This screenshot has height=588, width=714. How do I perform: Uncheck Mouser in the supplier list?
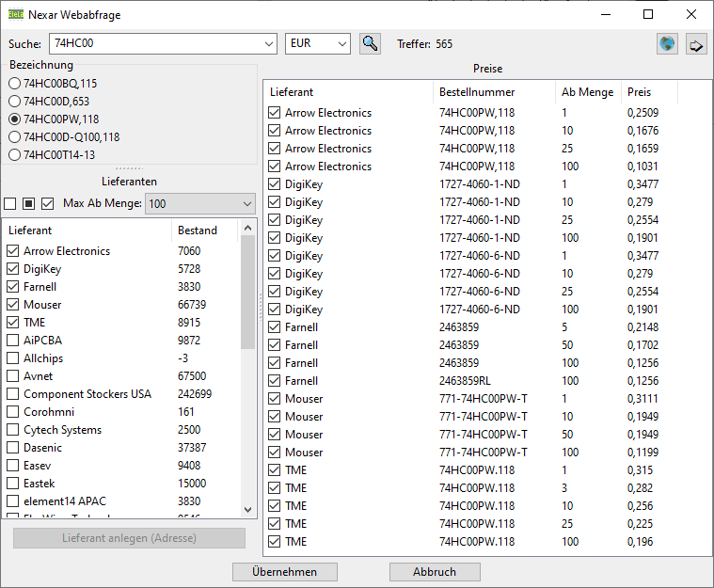[13, 305]
